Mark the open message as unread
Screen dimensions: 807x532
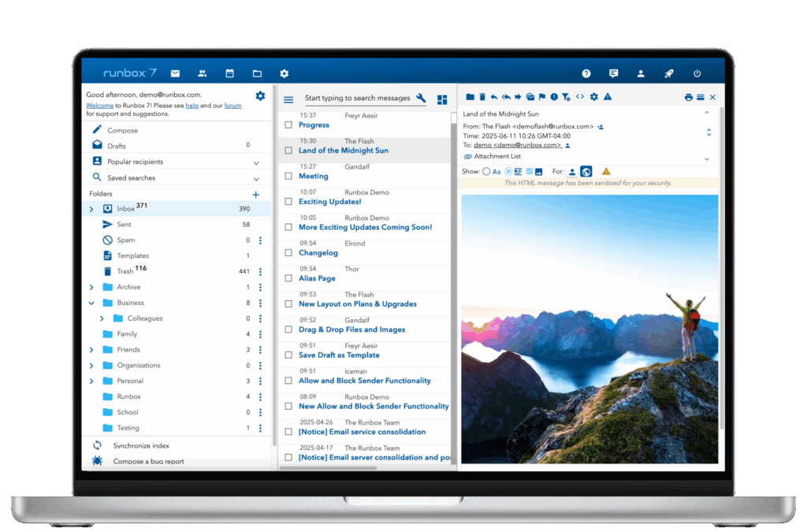pyautogui.click(x=530, y=97)
